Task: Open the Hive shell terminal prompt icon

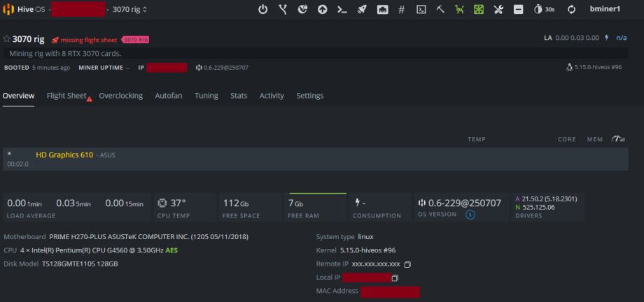Action: point(342,10)
